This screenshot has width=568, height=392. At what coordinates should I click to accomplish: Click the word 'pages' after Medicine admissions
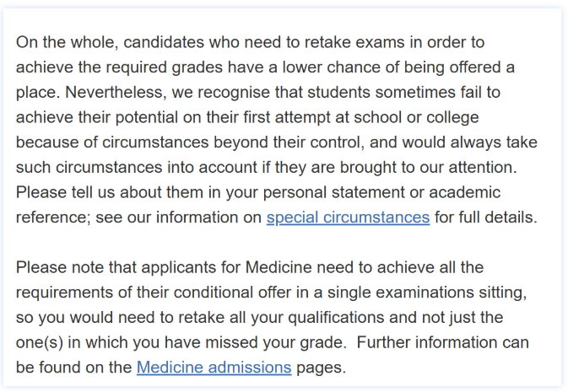(x=321, y=368)
